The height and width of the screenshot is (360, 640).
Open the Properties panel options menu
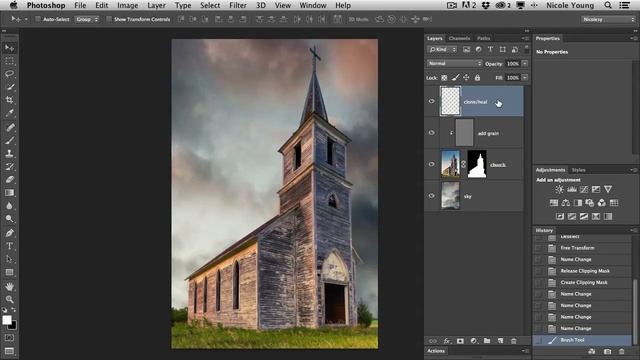pyautogui.click(x=634, y=38)
